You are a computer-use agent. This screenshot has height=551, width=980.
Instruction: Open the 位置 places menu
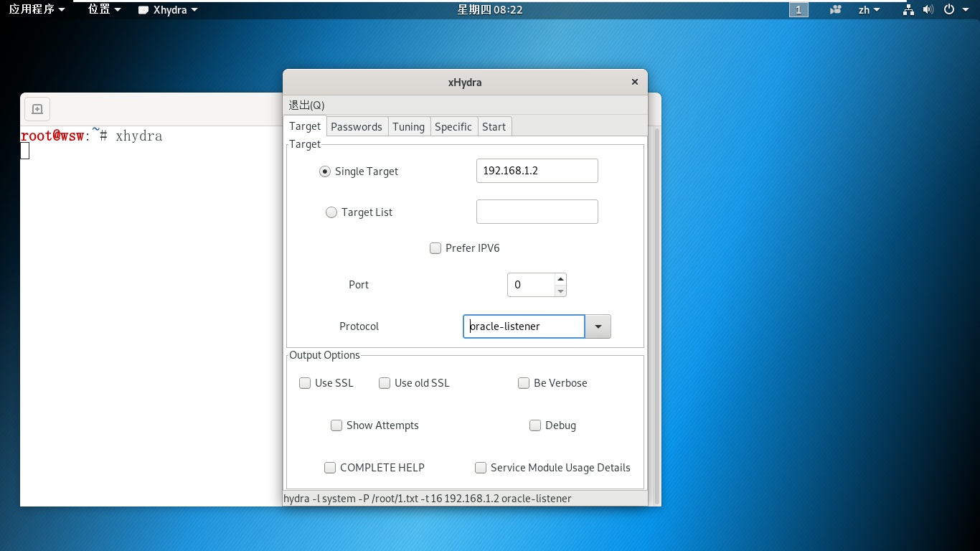[x=104, y=10]
